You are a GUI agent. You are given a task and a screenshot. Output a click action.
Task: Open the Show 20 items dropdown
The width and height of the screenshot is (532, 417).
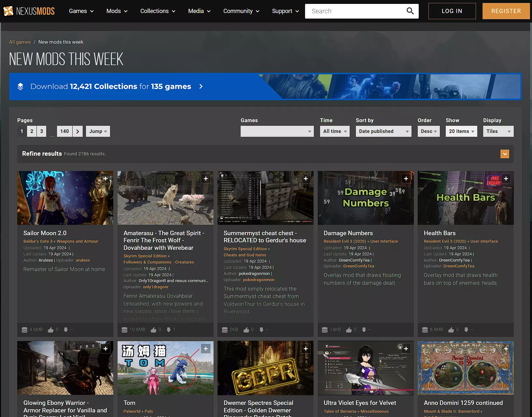461,131
